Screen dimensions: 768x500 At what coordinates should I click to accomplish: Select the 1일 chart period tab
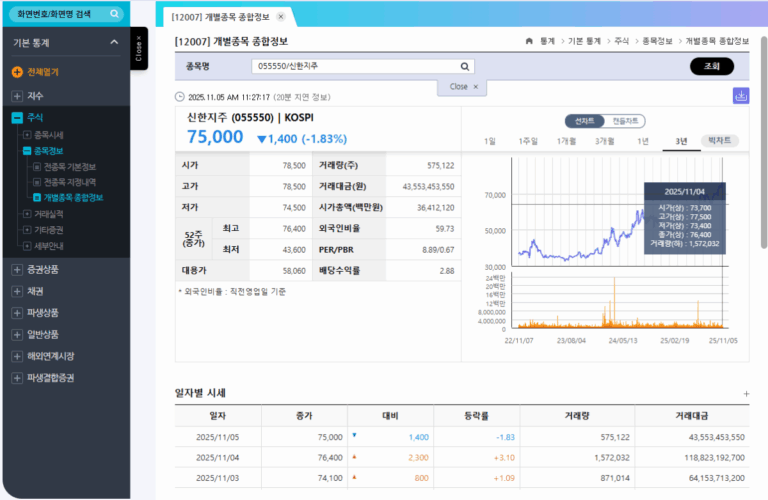pyautogui.click(x=490, y=142)
